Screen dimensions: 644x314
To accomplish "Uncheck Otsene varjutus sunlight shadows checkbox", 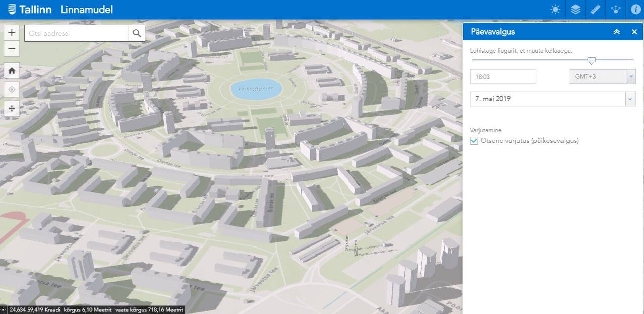I will coord(474,141).
